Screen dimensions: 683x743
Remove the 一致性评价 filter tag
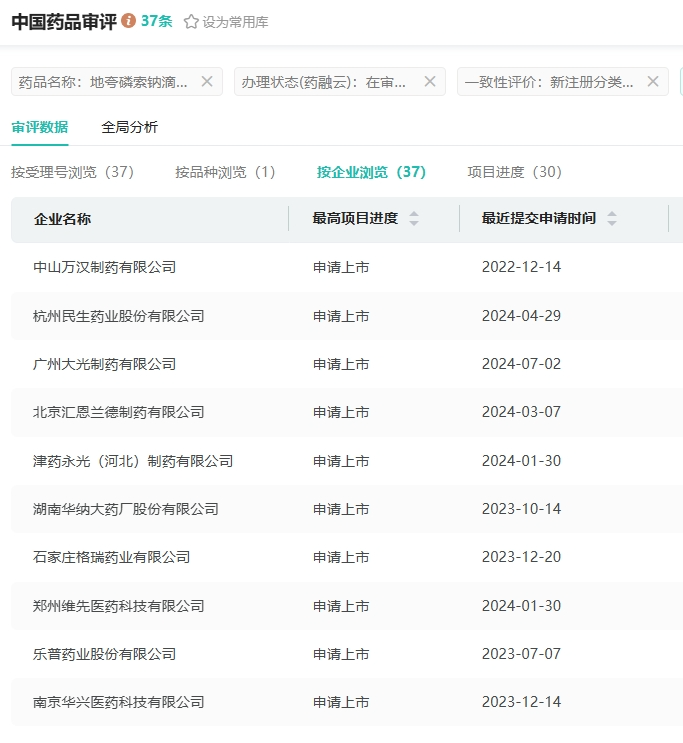(653, 82)
